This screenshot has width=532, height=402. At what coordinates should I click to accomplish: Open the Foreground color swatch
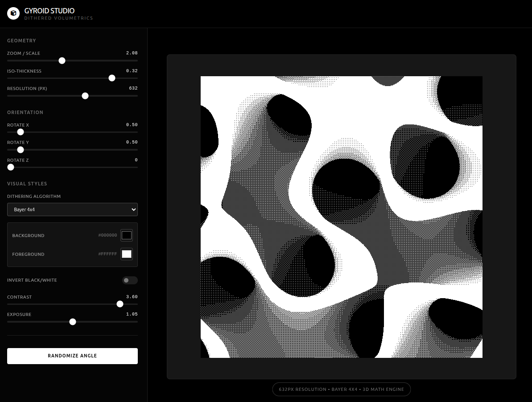(x=127, y=254)
